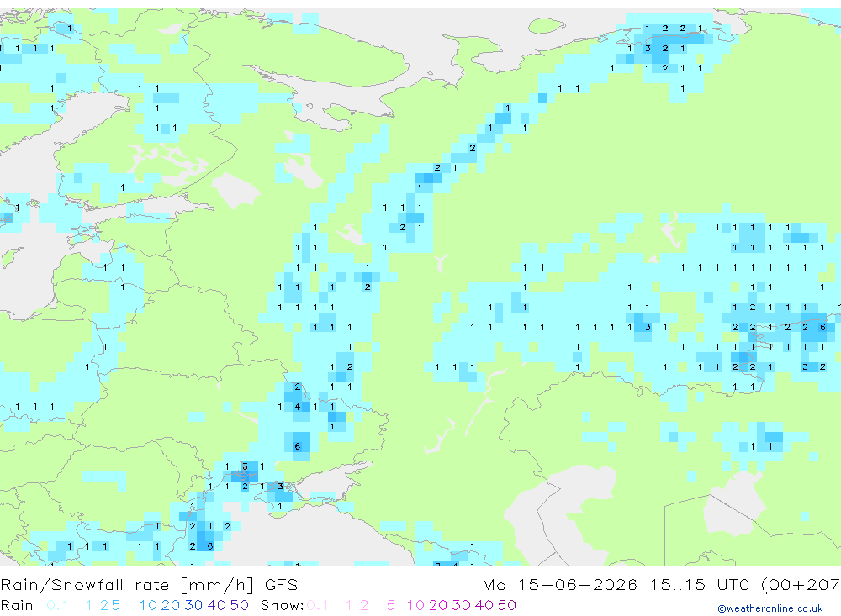The height and width of the screenshot is (616, 841).
Task: Click the Snow legend '10' value
Action: point(415,605)
